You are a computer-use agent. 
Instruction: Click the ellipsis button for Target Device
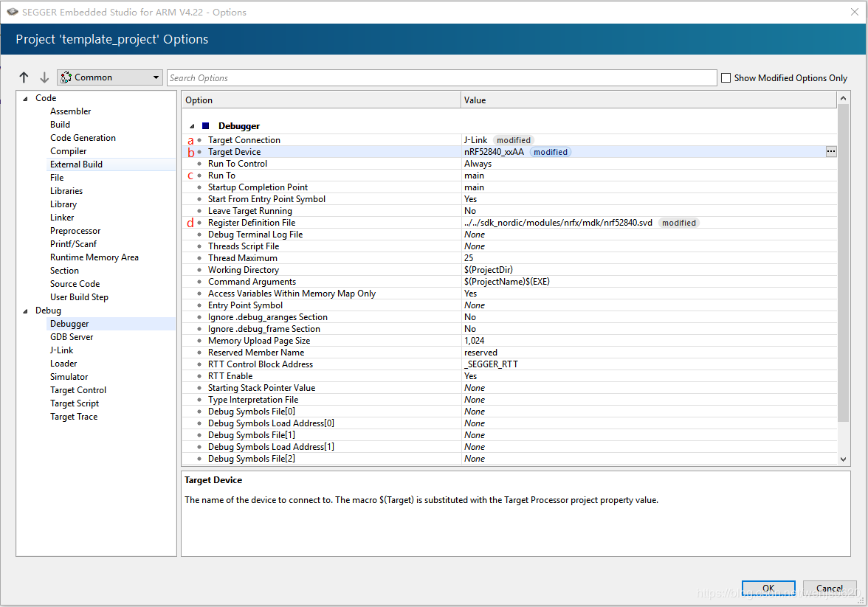pos(831,151)
